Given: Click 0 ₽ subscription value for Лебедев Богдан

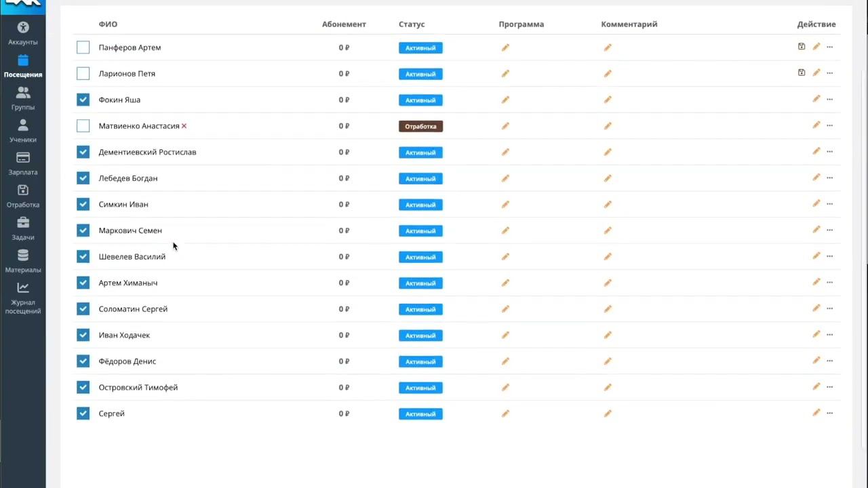Looking at the screenshot, I should coord(344,178).
